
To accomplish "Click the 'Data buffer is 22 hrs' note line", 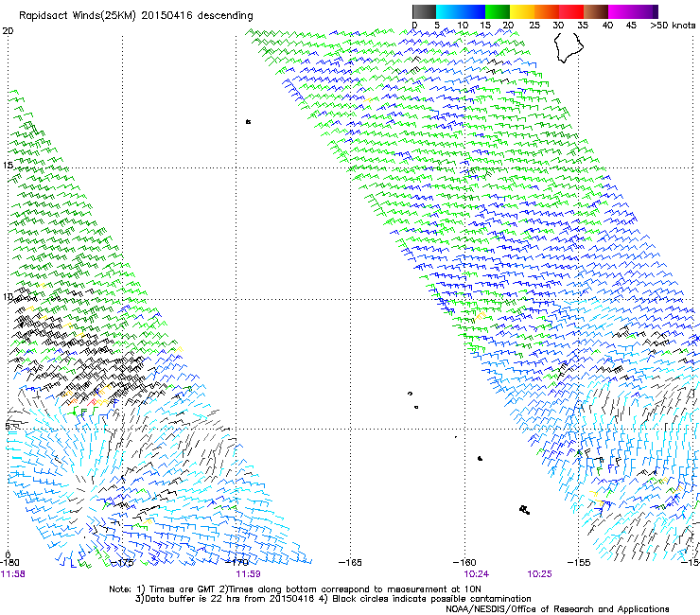I will tap(333, 599).
